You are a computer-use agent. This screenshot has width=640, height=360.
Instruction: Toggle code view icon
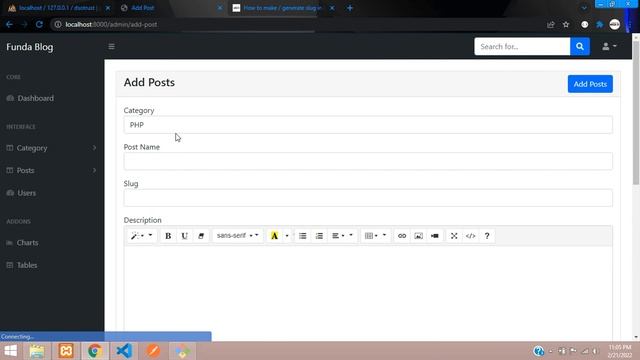(471, 236)
